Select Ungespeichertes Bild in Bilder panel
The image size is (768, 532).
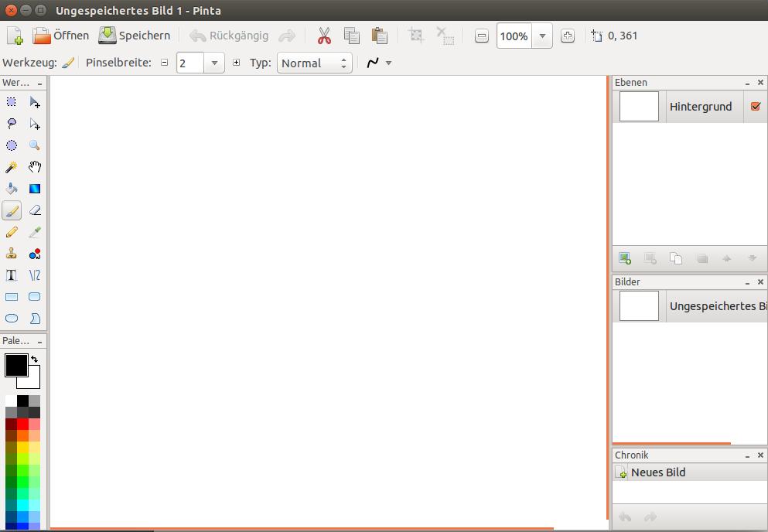coord(690,306)
